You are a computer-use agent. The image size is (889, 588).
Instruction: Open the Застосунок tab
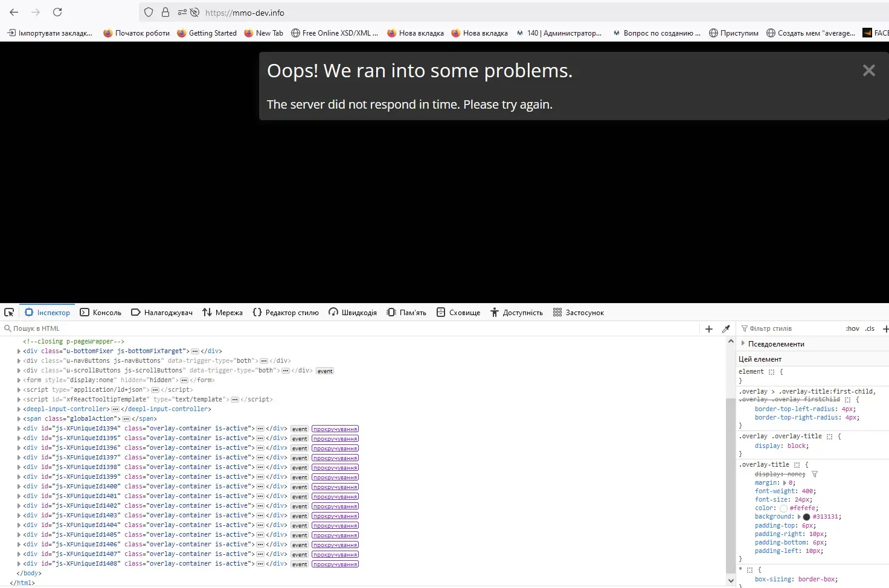point(579,312)
